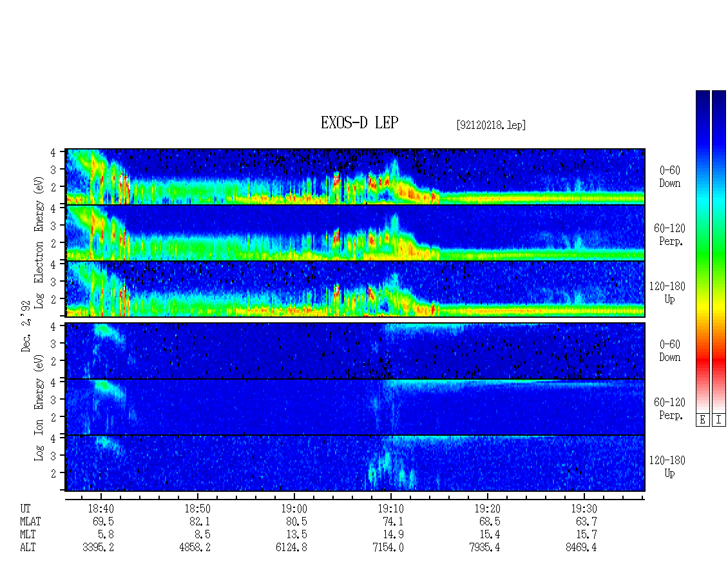Select the ion 0-60 Down spectrogram panel
The height and width of the screenshot is (564, 728).
355,351
